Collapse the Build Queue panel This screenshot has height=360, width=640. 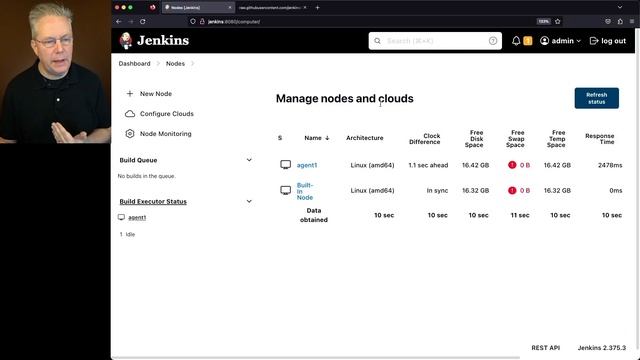[249, 160]
